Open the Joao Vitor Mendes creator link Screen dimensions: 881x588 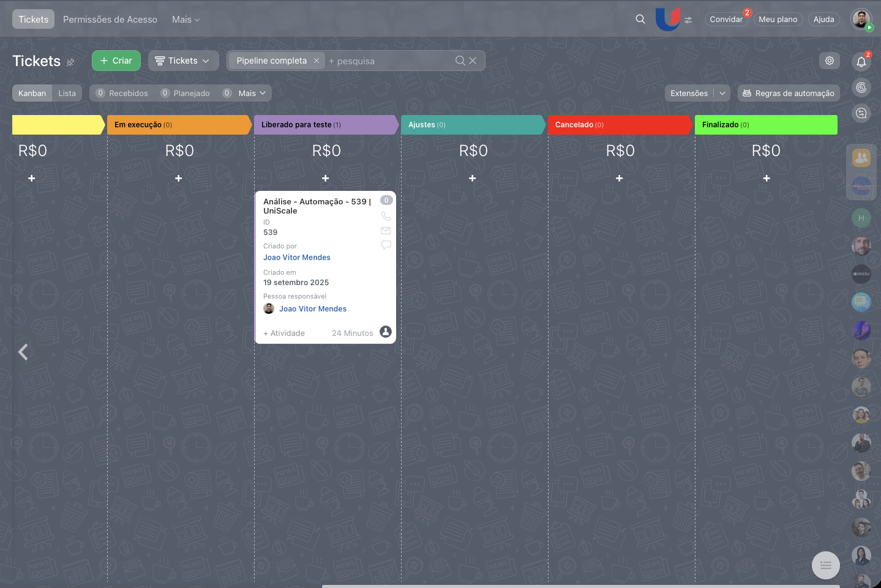click(297, 258)
